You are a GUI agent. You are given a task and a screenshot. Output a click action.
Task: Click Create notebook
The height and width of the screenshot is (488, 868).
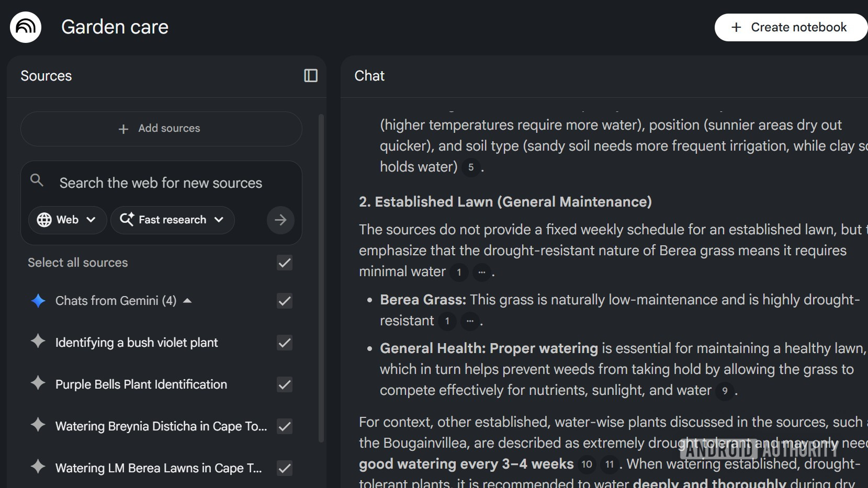[790, 27]
